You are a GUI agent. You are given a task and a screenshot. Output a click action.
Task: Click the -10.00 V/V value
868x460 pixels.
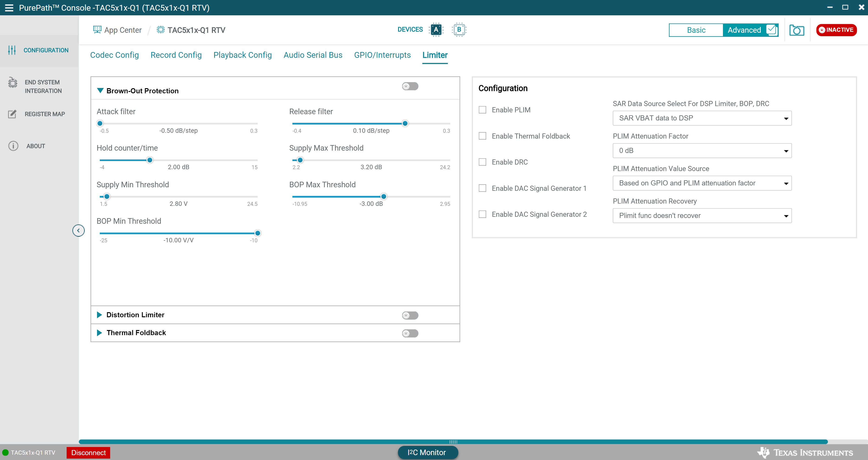178,240
